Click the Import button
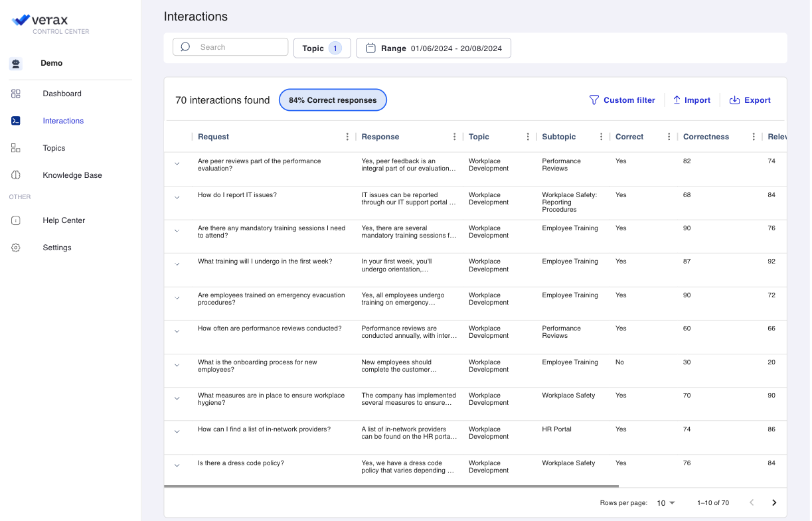Screen dimensions: 812x521 [x=692, y=100]
